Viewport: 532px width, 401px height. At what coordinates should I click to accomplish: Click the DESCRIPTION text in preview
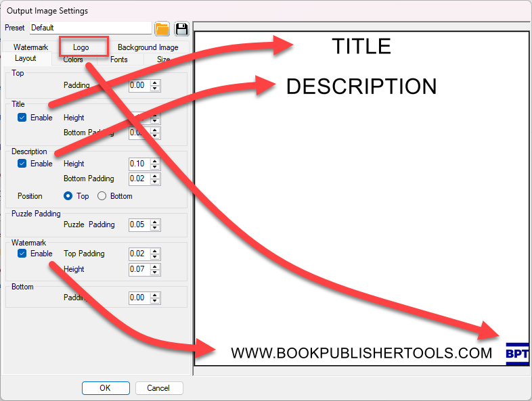(x=361, y=87)
